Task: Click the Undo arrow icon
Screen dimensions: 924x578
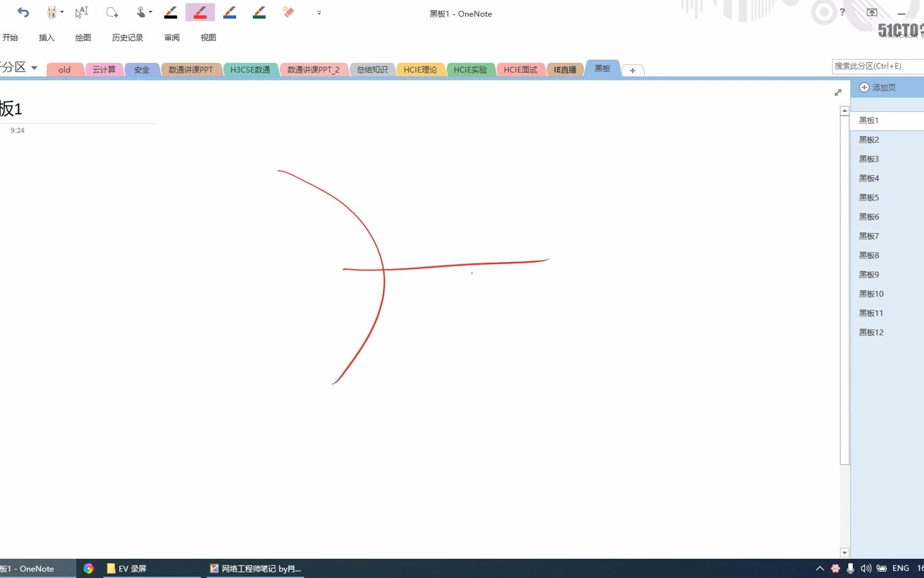Action: 23,12
